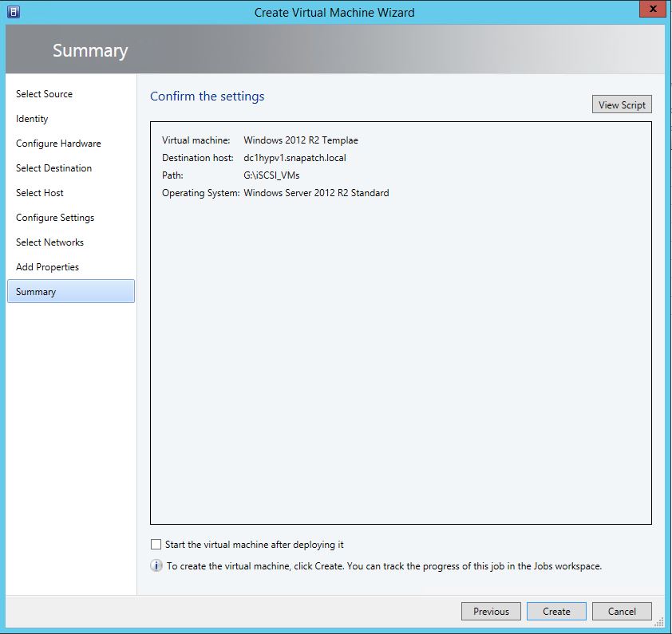Cancel the virtual machine wizard
Image resolution: width=672 pixels, height=634 pixels.
[622, 612]
